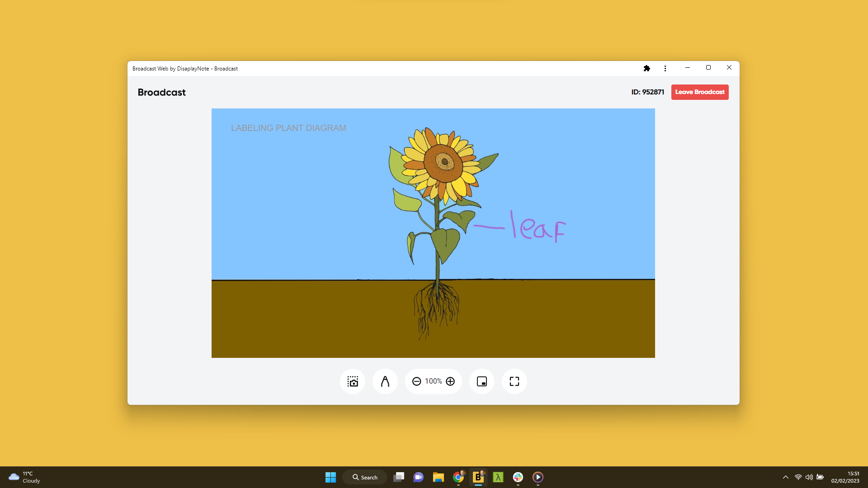
Task: Toggle fullscreen presentation mode
Action: (514, 381)
